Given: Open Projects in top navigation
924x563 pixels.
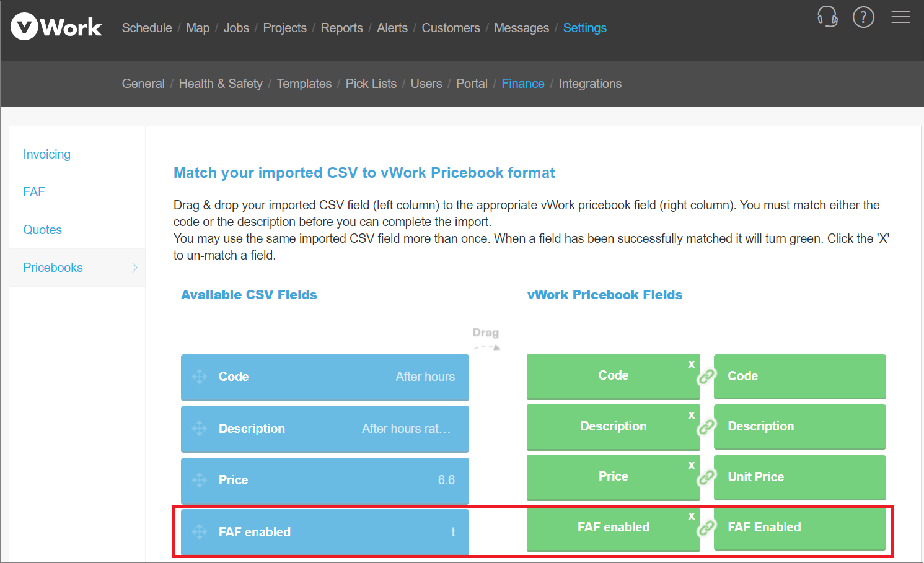Looking at the screenshot, I should pos(284,28).
